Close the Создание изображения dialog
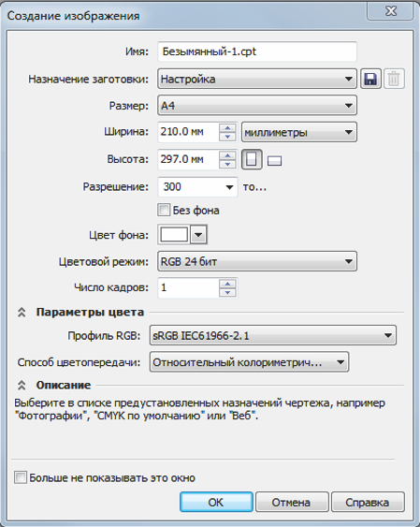420x527 pixels. point(391,11)
